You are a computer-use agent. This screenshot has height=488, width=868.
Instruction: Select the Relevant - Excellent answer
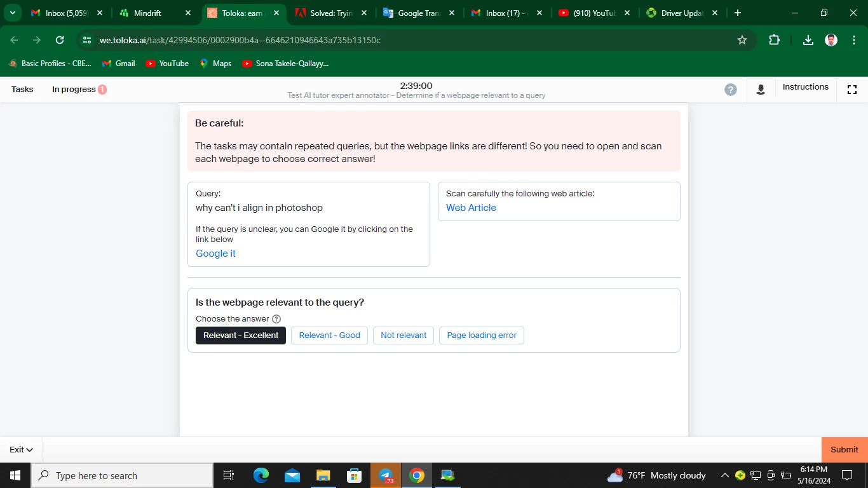[241, 335]
